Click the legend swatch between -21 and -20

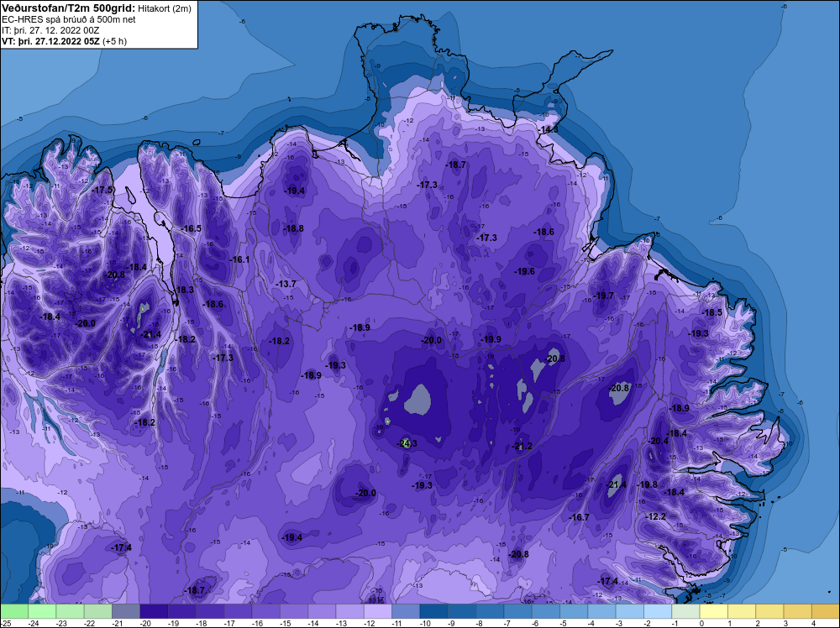click(126, 611)
